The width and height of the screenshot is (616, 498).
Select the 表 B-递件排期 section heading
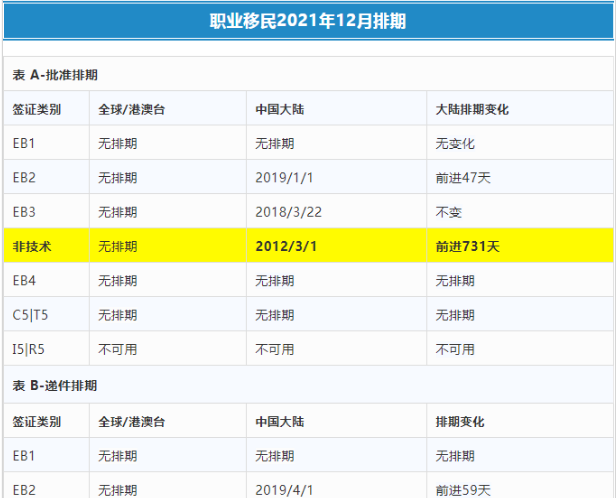pyautogui.click(x=55, y=385)
